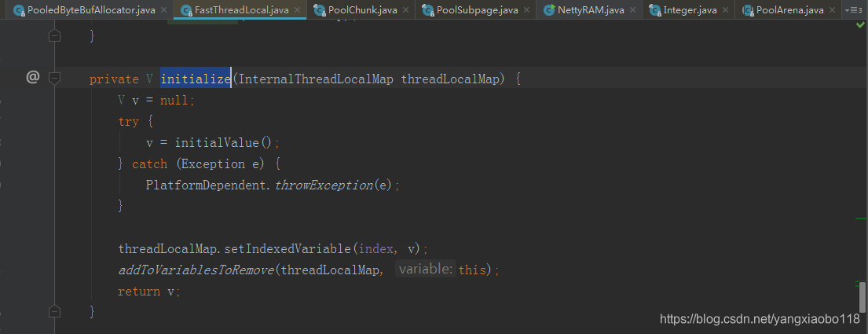Click the FastThreadLocal.java class file icon
The height and width of the screenshot is (334, 868).
tap(186, 10)
